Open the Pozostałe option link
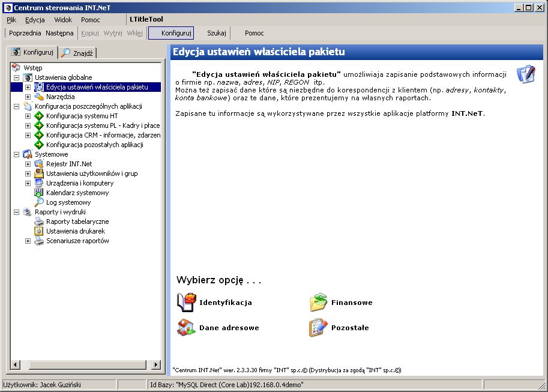The image size is (548, 392). click(350, 328)
